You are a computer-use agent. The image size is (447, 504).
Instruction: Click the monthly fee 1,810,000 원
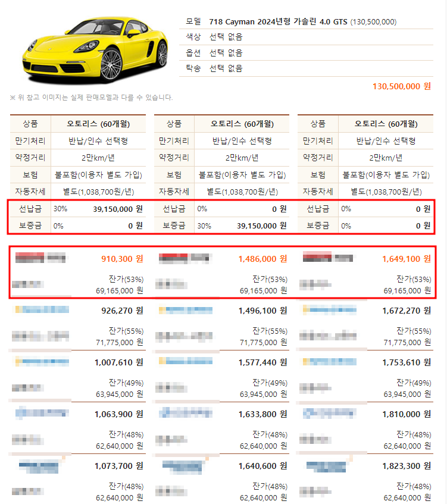pos(407,414)
